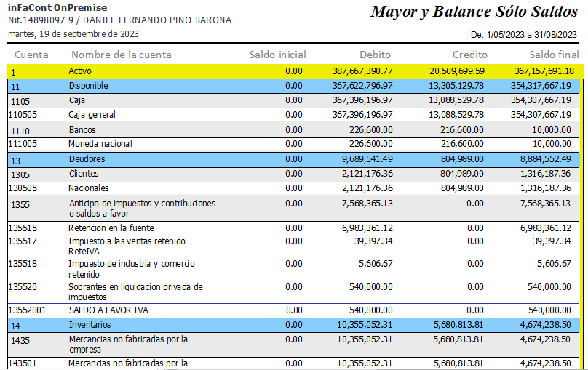Click the period 'De: 1/05/2023 a 31/08/2023'
This screenshot has height=370, width=588.
523,35
